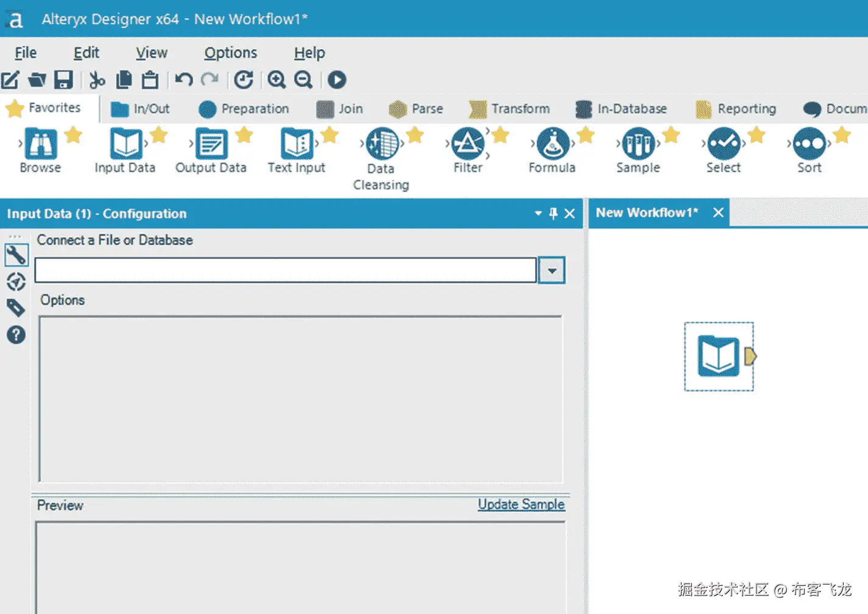Click the Update Sample link
The height and width of the screenshot is (614, 868).
coord(521,504)
